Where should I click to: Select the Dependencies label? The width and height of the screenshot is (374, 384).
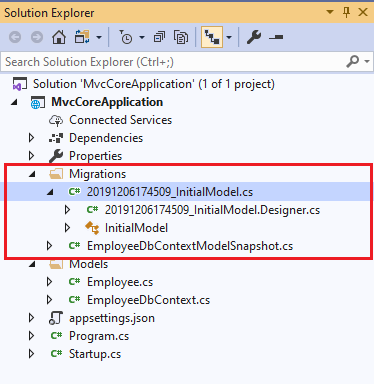point(106,138)
